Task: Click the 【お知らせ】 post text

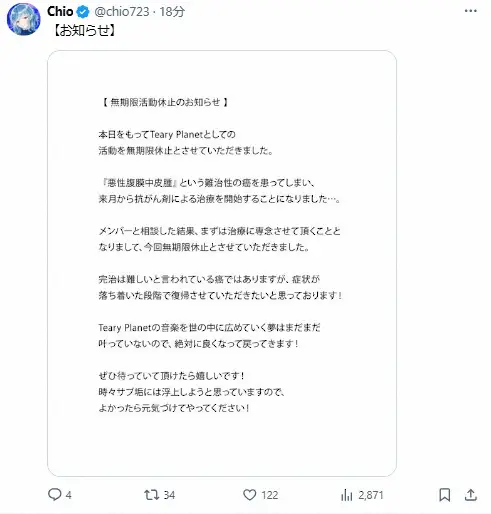Action: tap(84, 31)
